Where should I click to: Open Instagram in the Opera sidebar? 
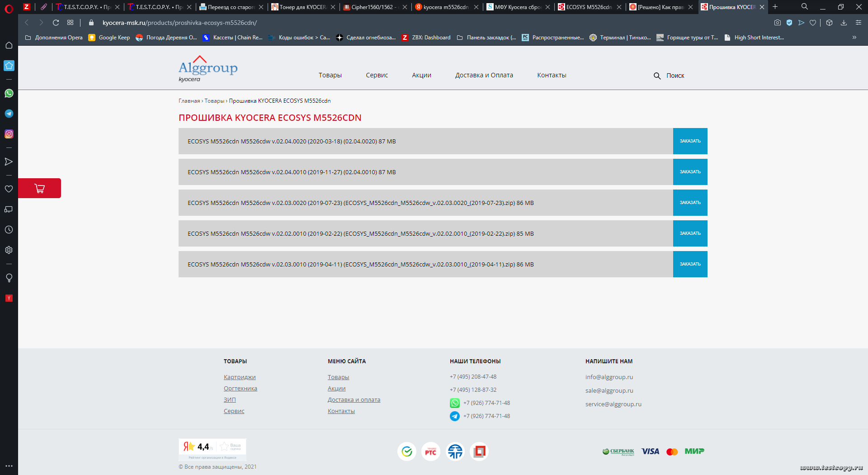(9, 134)
